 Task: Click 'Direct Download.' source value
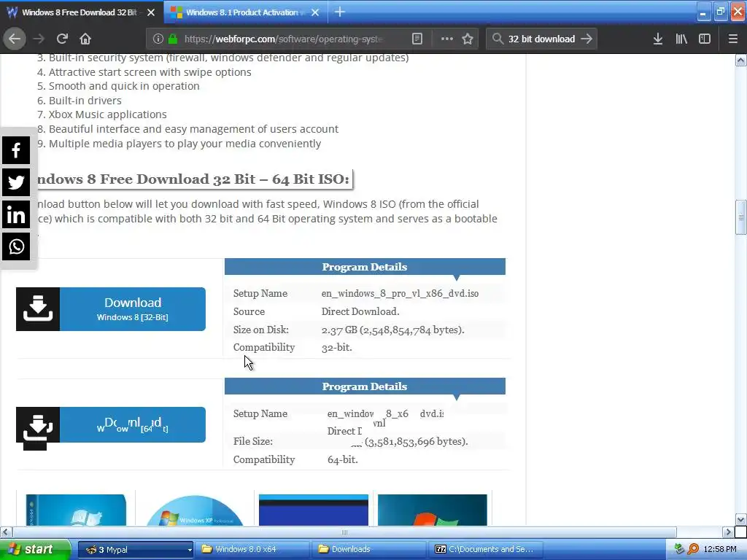[360, 311]
